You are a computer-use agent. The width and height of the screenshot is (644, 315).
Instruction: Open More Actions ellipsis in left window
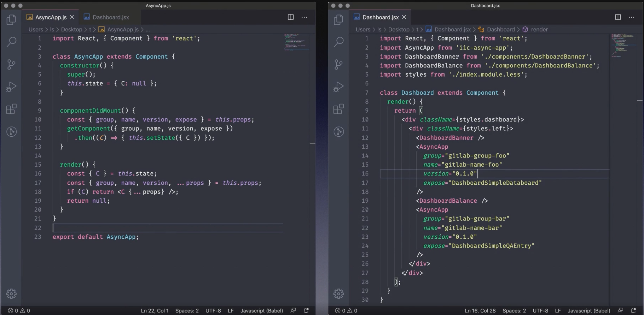pos(304,17)
